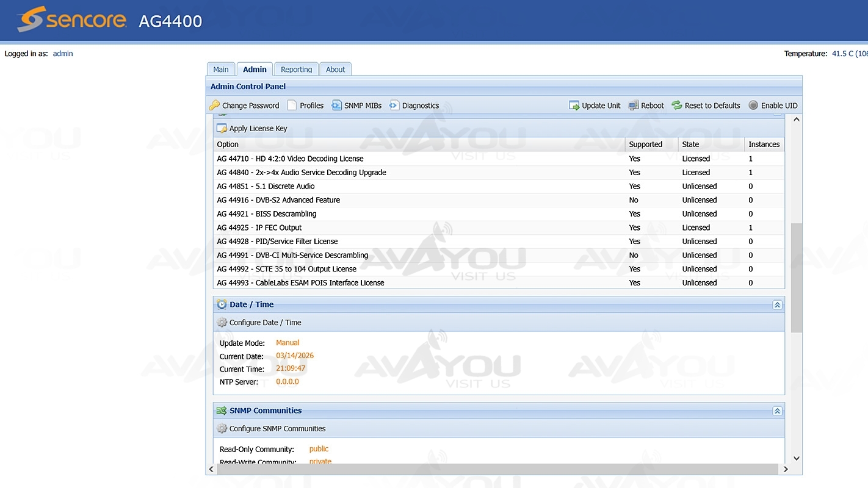Click the horizontal scrollbar right arrow

(x=786, y=469)
